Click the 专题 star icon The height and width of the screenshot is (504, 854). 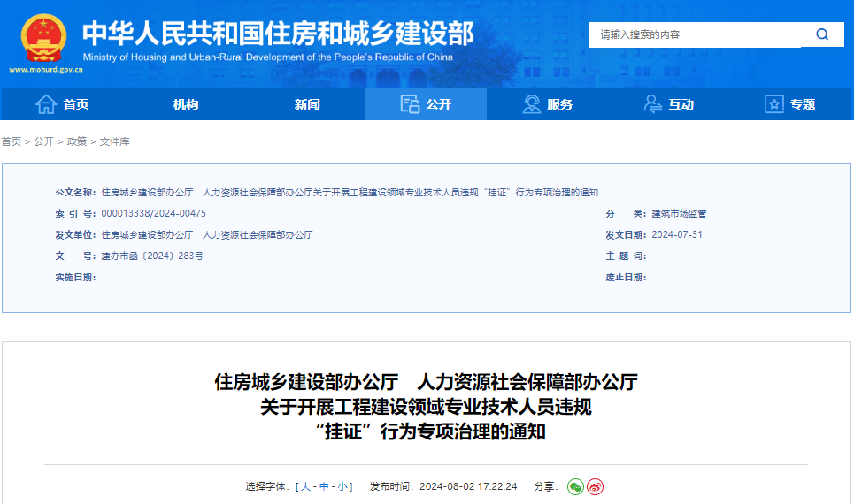pos(774,104)
